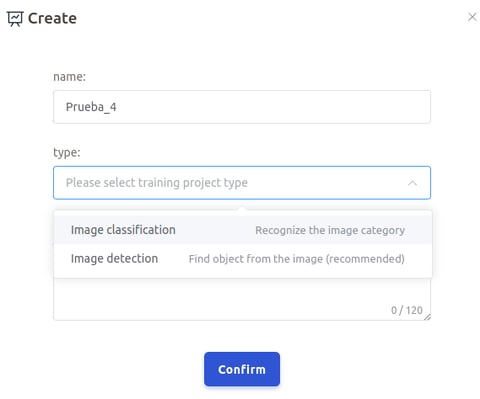The image size is (480, 399).
Task: Select the Image classification option
Action: (243, 230)
